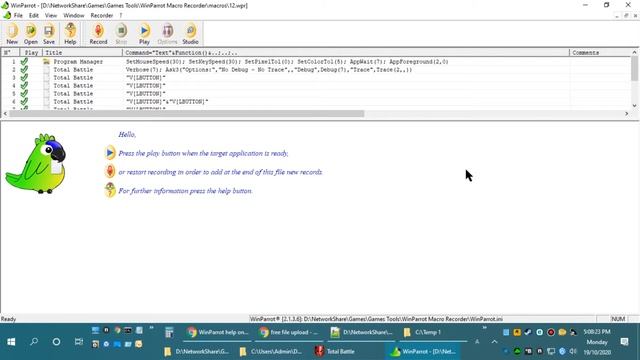
Task: Open the File menu
Action: point(18,16)
